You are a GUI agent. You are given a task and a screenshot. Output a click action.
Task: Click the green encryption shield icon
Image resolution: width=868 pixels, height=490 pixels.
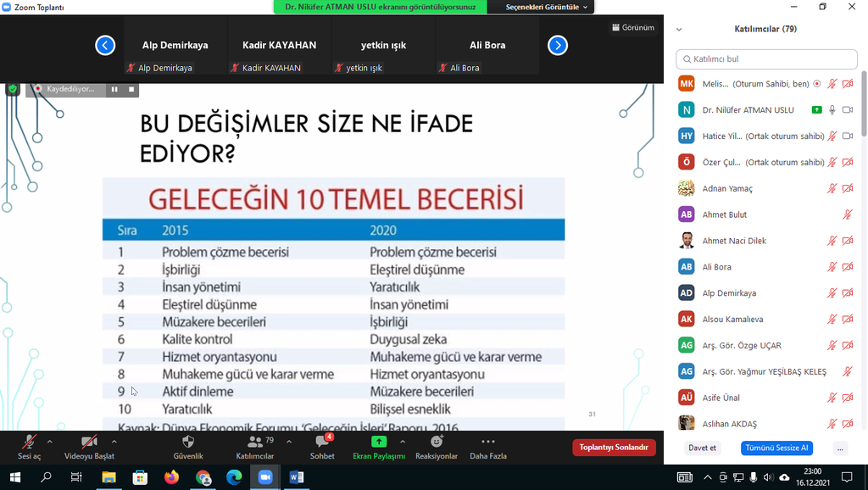click(x=13, y=89)
